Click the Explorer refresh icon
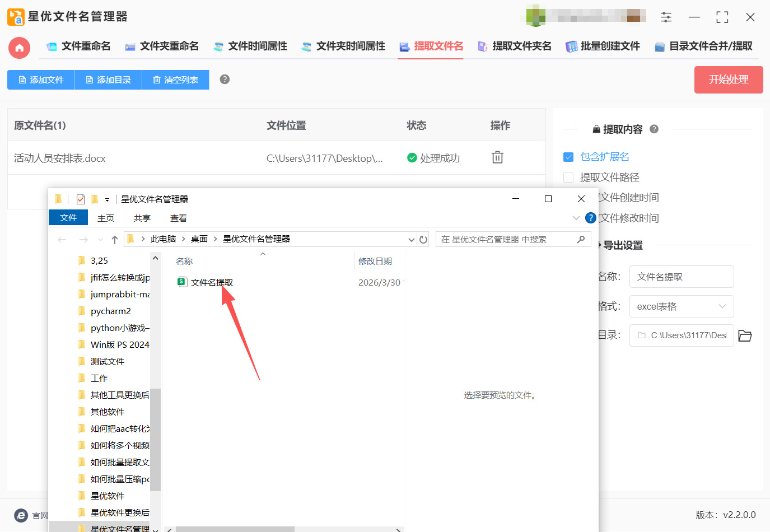The image size is (770, 532). pos(423,240)
